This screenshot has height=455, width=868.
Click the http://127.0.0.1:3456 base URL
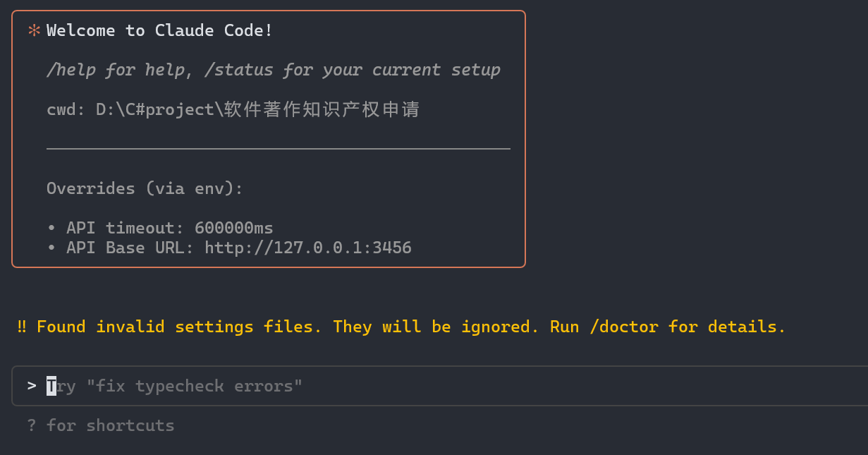(x=308, y=248)
